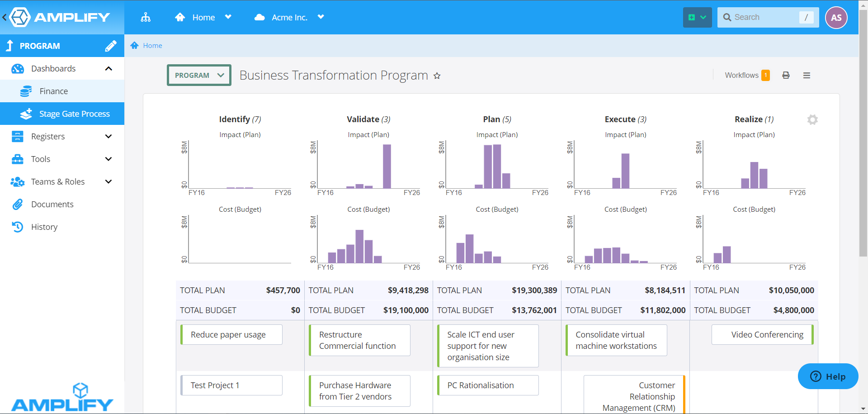The height and width of the screenshot is (414, 868).
Task: Click the organization hierarchy icon in top bar
Action: (x=146, y=18)
